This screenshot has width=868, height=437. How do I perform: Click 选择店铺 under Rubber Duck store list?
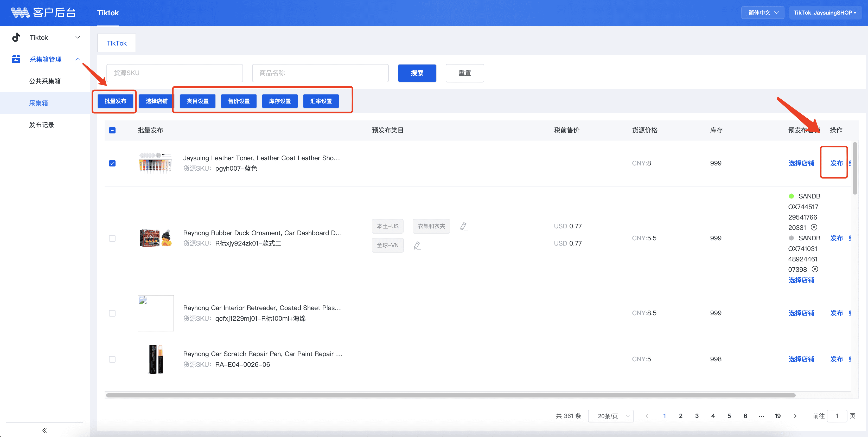801,280
